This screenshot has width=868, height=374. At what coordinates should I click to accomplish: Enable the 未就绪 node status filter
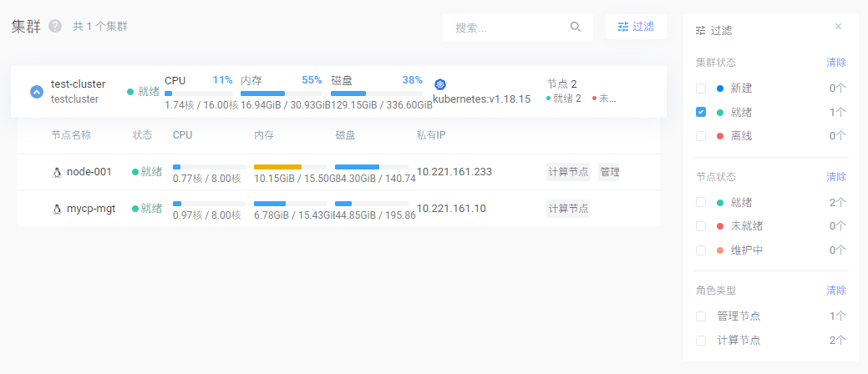click(701, 226)
